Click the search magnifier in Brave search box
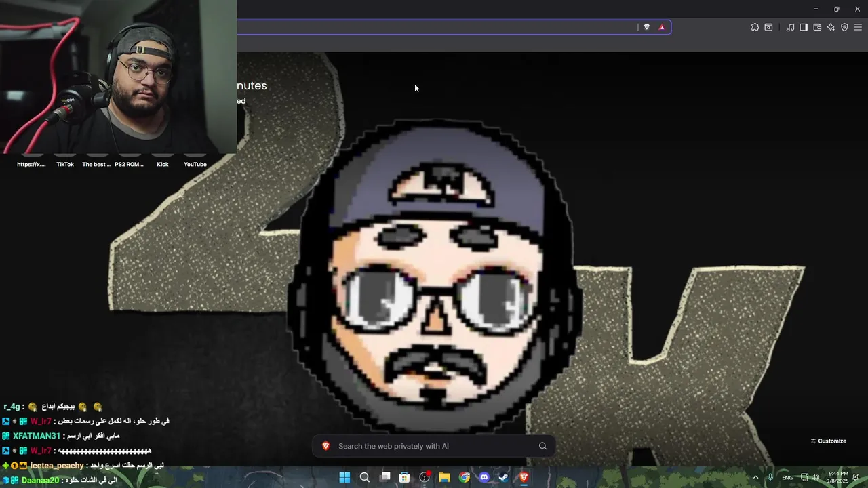The height and width of the screenshot is (488, 868). [x=542, y=446]
